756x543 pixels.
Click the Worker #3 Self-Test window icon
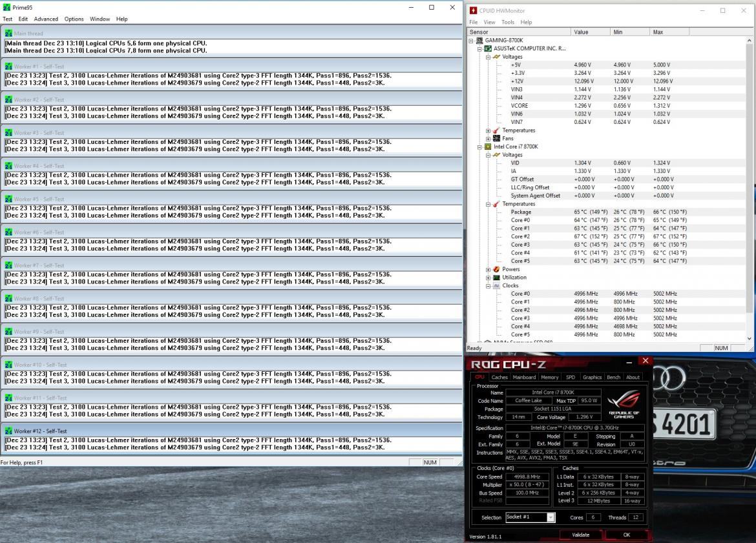(x=8, y=132)
